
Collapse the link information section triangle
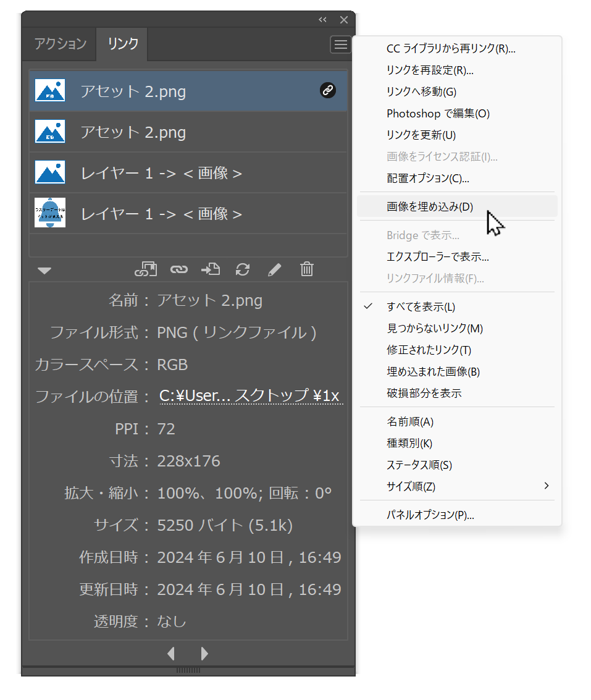pyautogui.click(x=44, y=270)
